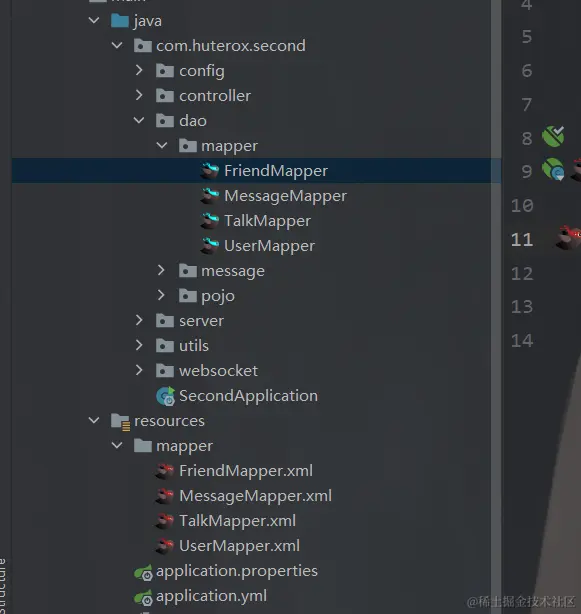The height and width of the screenshot is (614, 581).
Task: Collapse the java folder
Action: click(94, 20)
